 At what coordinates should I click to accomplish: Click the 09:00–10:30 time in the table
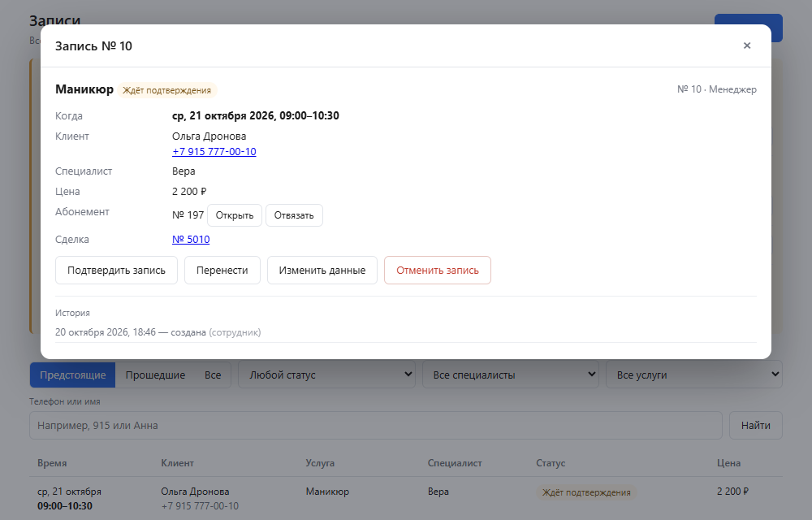tap(65, 506)
